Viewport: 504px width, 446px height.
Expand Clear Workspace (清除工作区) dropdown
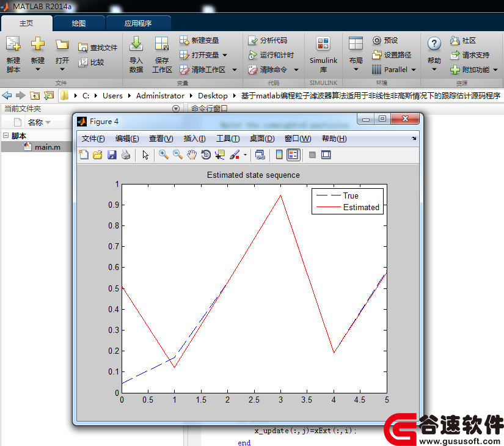(x=235, y=70)
